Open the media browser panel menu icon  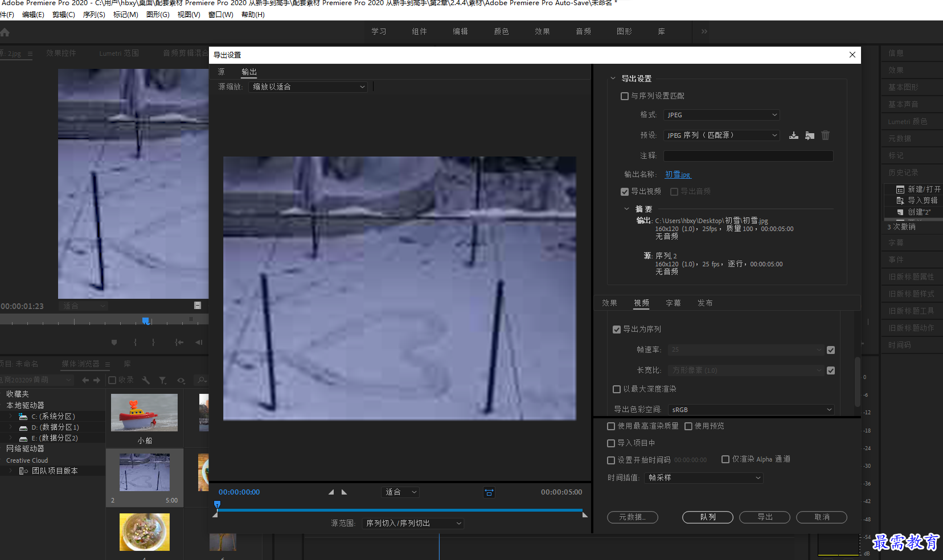pyautogui.click(x=108, y=364)
